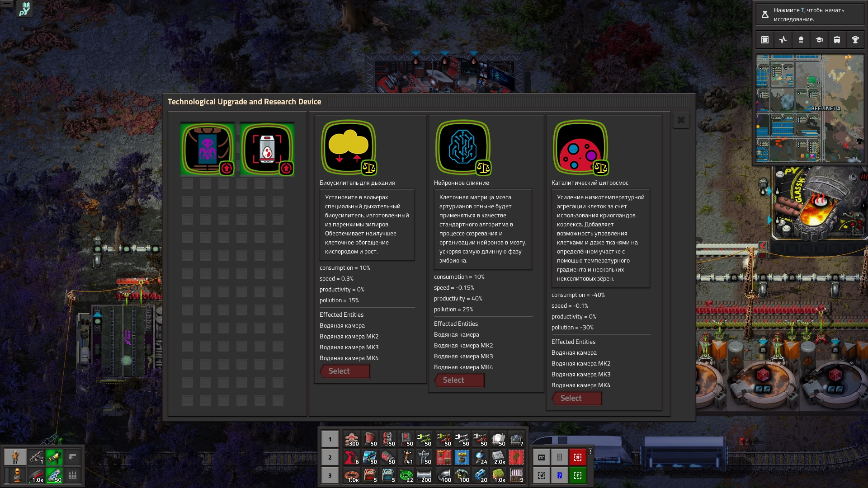Select the Arthurian upgrade icon in list
The width and height of the screenshot is (868, 488).
tap(208, 149)
